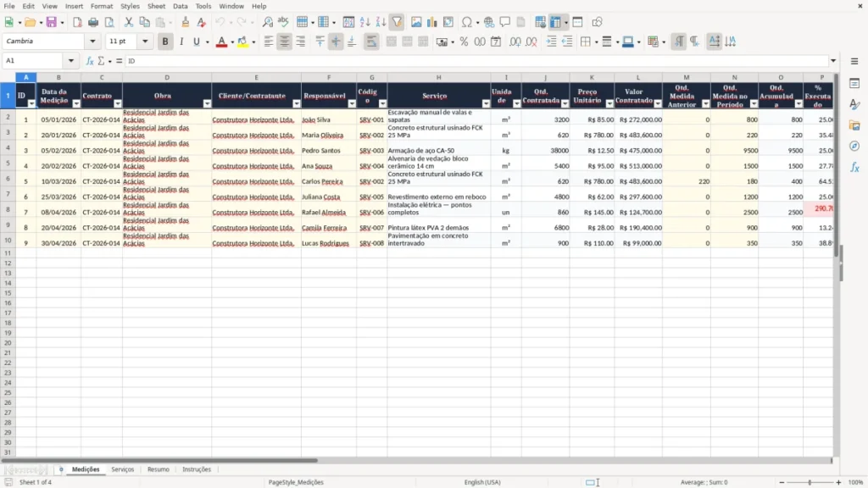Insert an image from the toolbar
The width and height of the screenshot is (868, 488).
tap(416, 22)
